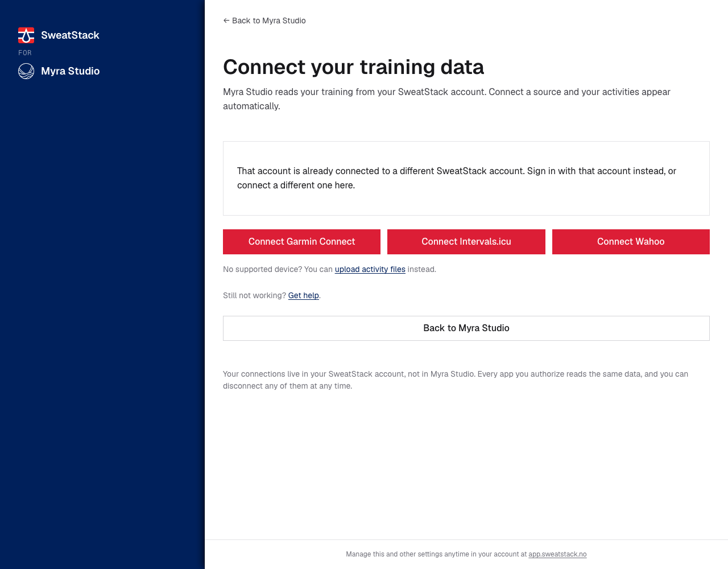Viewport: 728px width, 569px height.
Task: Connect Garmin Connect account
Action: pyautogui.click(x=301, y=242)
